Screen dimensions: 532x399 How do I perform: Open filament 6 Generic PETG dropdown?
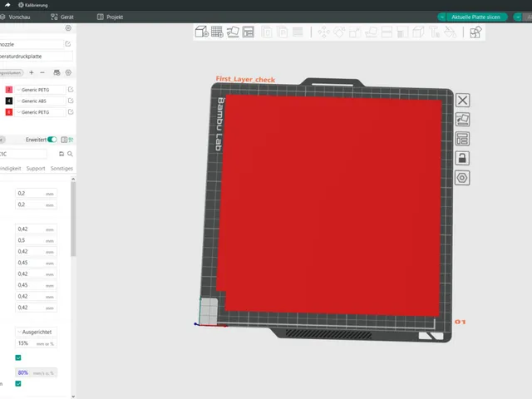(40, 112)
